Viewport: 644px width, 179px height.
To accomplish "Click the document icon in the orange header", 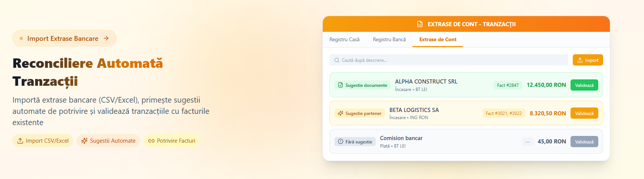I will click(420, 24).
